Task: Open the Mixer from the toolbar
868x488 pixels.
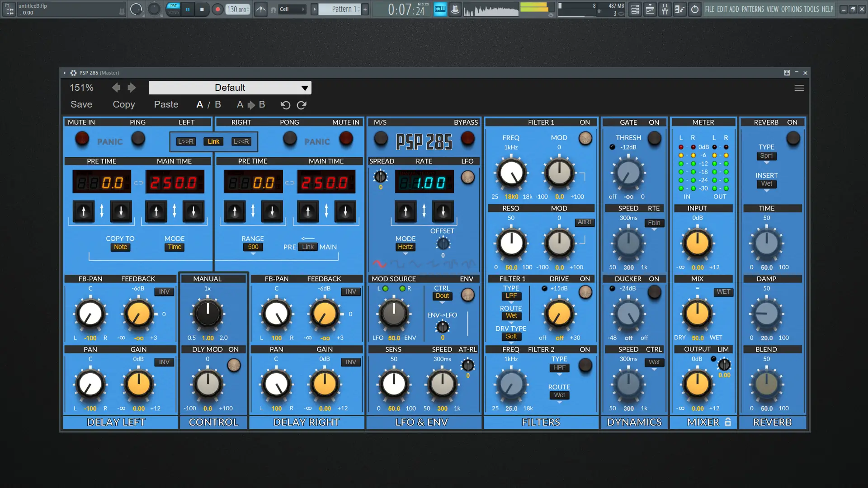Action: pos(665,9)
